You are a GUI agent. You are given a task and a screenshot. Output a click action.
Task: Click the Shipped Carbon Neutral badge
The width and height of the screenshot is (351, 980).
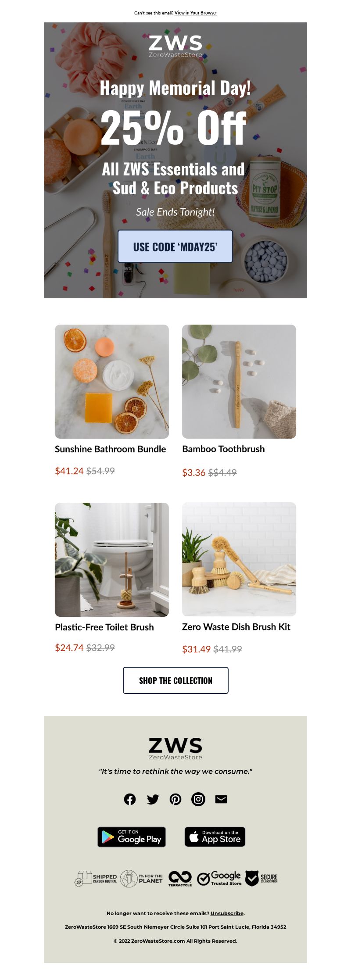click(96, 879)
